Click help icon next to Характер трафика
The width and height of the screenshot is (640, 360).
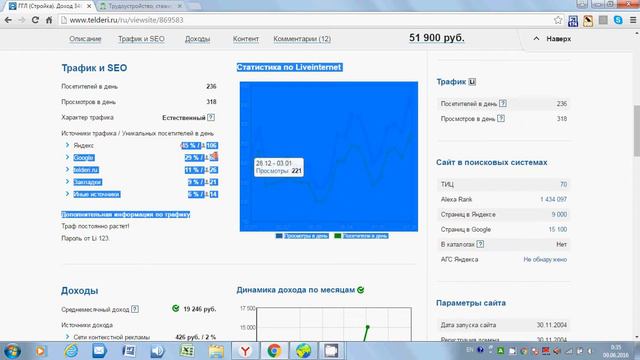211,118
